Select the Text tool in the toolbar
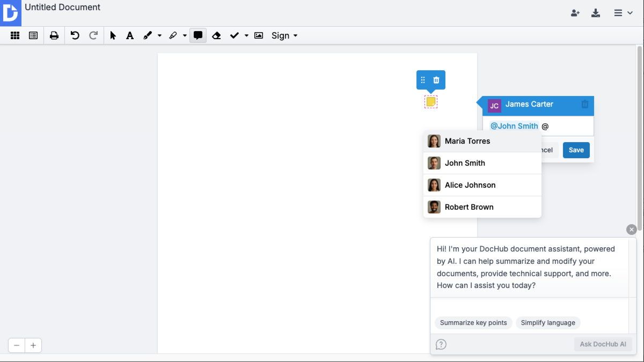This screenshot has height=362, width=644. coord(130,35)
